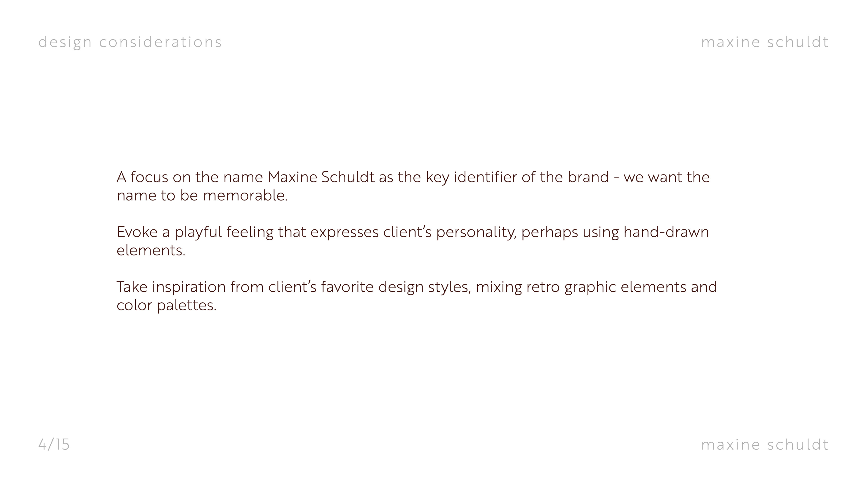Click the "4/15" page number
Image resolution: width=868 pixels, height=488 pixels.
pyautogui.click(x=54, y=445)
